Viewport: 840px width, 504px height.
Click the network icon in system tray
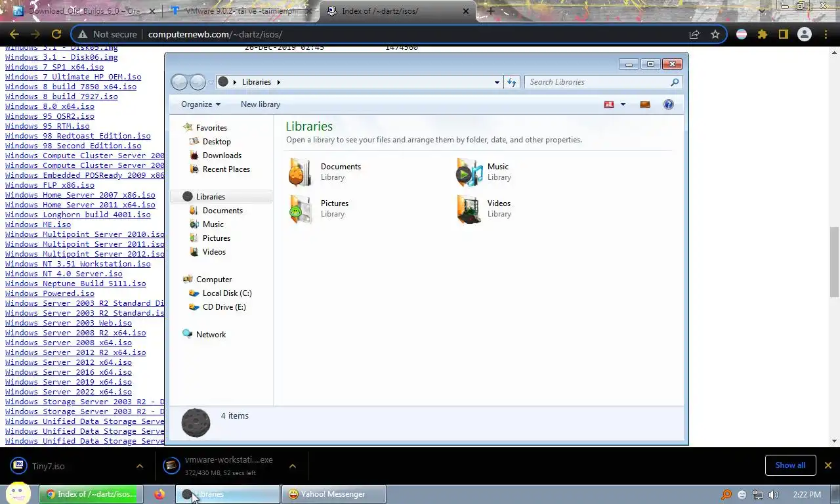point(758,495)
